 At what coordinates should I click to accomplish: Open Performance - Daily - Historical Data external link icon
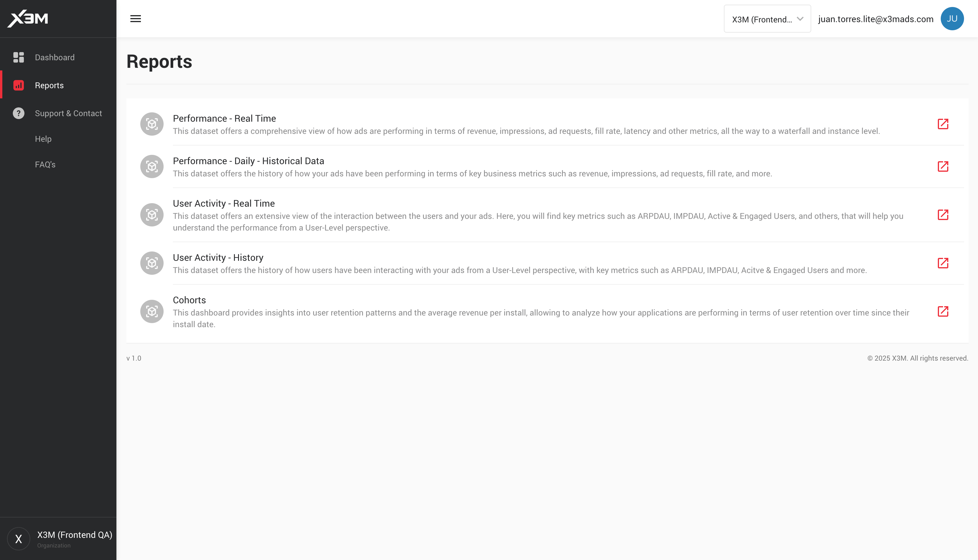(x=942, y=166)
